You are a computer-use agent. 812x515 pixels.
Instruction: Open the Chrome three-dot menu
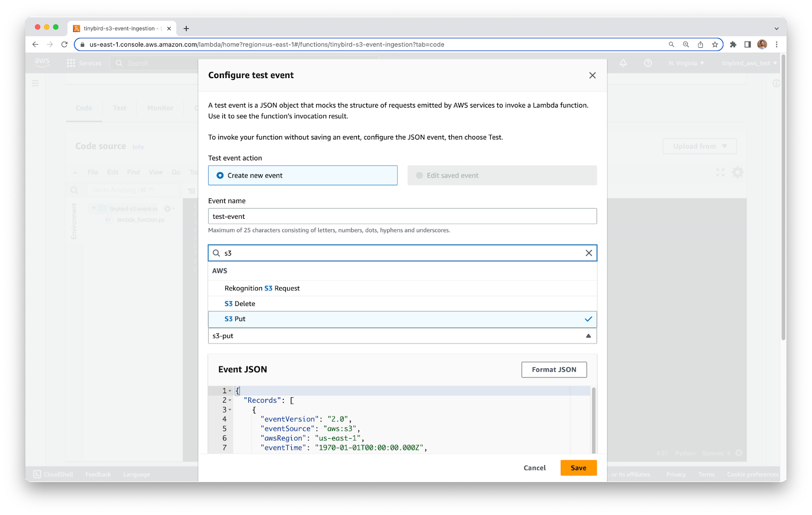pyautogui.click(x=776, y=45)
